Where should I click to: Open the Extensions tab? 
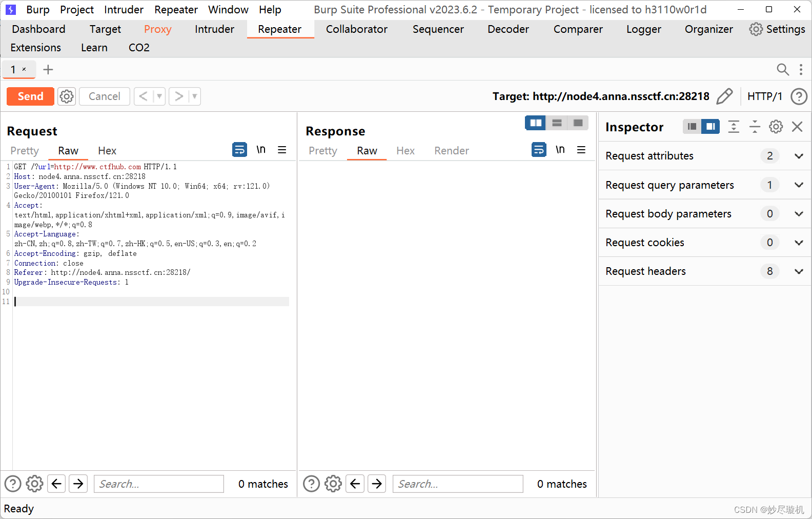(x=36, y=48)
